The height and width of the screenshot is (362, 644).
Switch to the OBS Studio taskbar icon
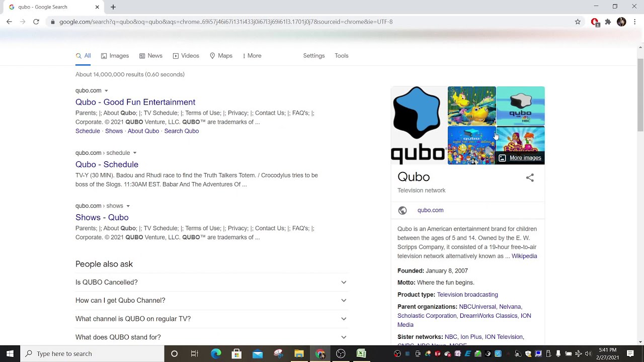coord(341,353)
